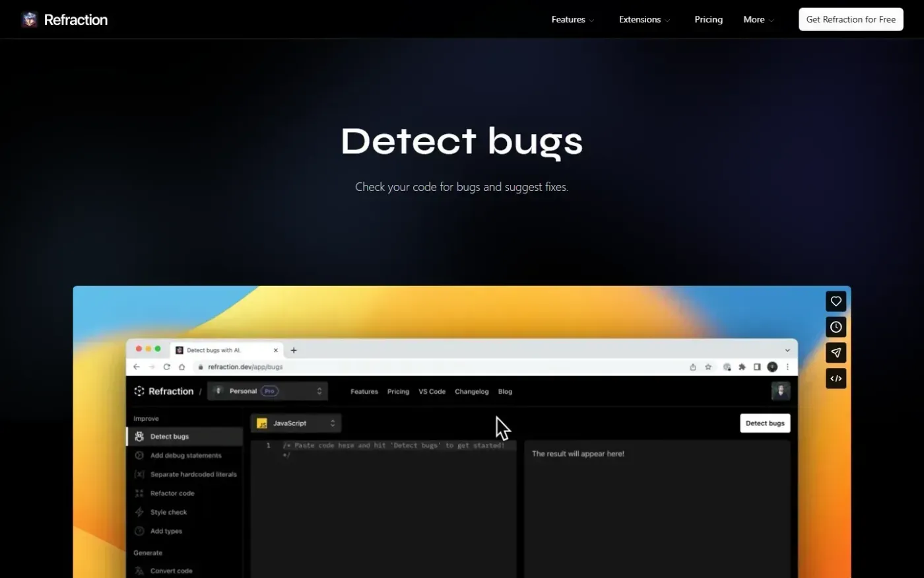Open the embed code icon on the video
The height and width of the screenshot is (578, 924).
click(x=836, y=379)
